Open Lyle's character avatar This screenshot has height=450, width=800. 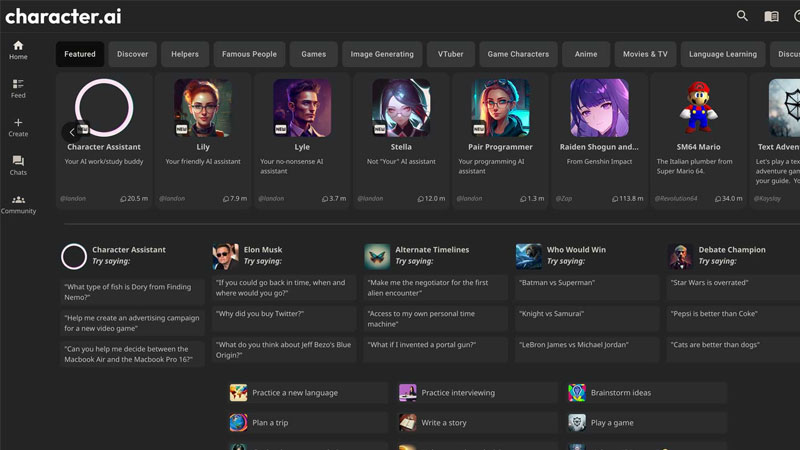point(302,108)
